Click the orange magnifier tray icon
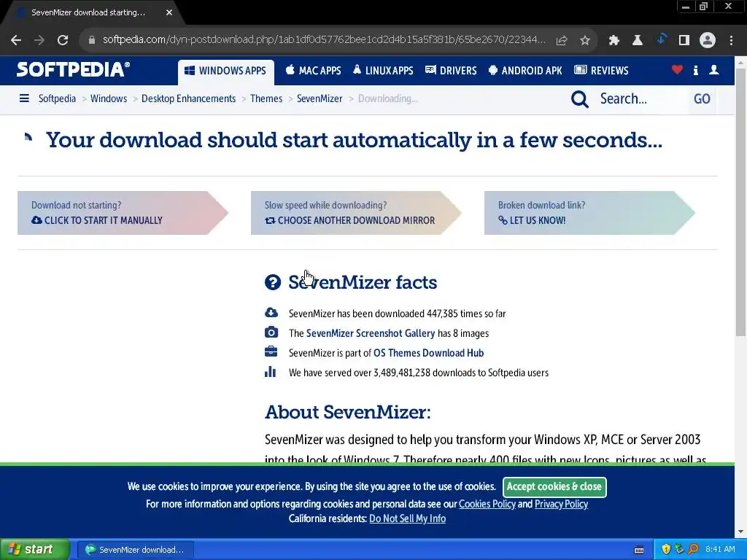The width and height of the screenshot is (747, 560). coord(693,549)
